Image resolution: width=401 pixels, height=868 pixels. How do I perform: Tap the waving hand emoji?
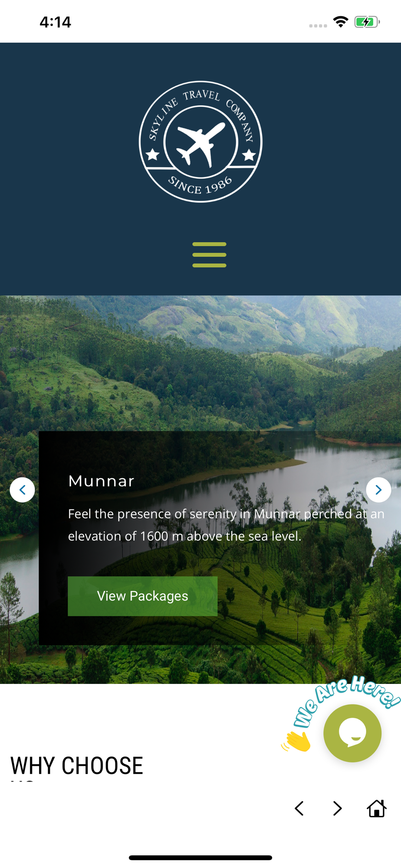(297, 741)
